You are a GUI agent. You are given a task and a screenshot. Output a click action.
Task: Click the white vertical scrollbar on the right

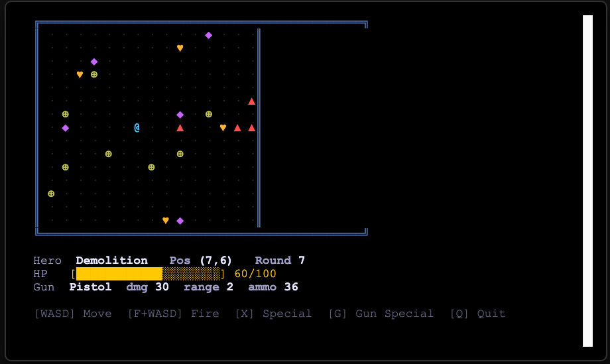[x=587, y=181]
